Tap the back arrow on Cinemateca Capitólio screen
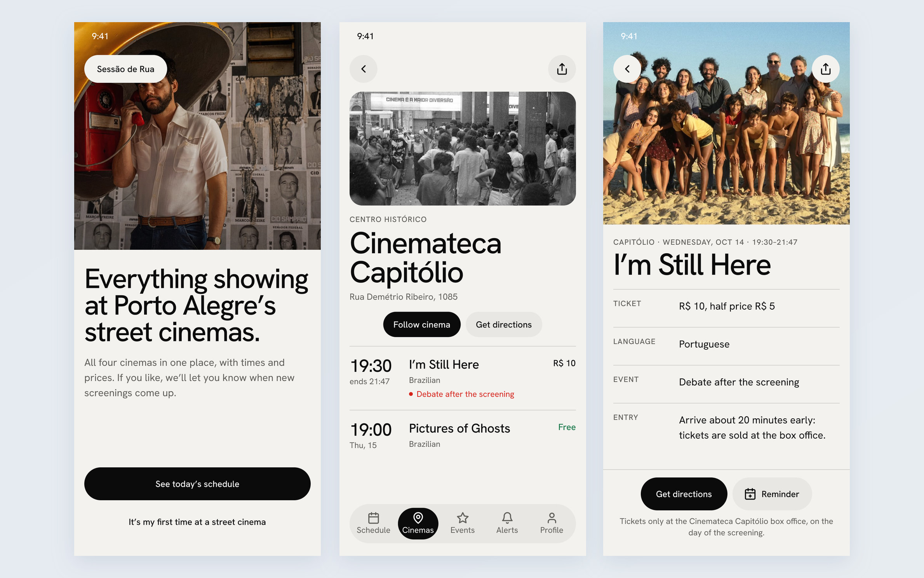This screenshot has height=578, width=924. [x=364, y=69]
